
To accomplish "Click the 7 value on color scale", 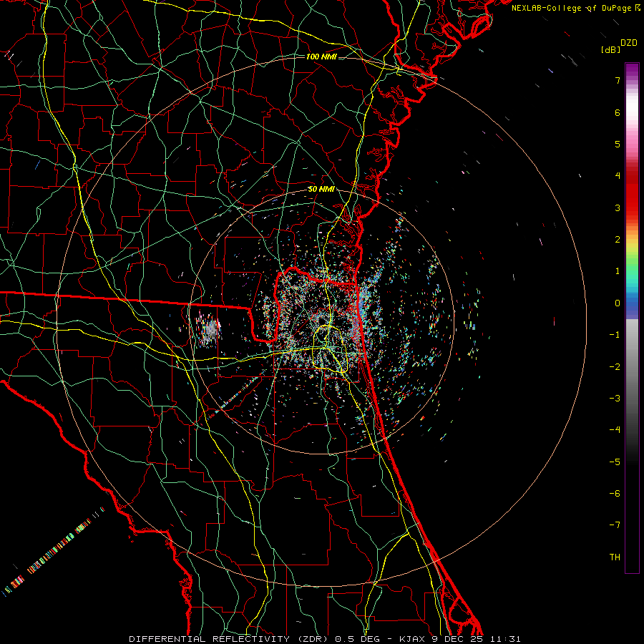I will coord(618,80).
